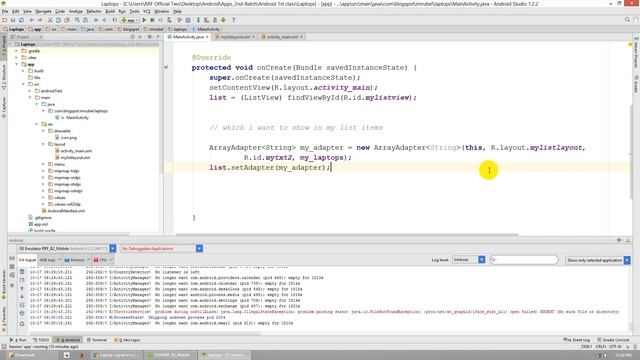The width and height of the screenshot is (640, 360).
Task: Open the TODO tool window button
Action: tap(41, 340)
